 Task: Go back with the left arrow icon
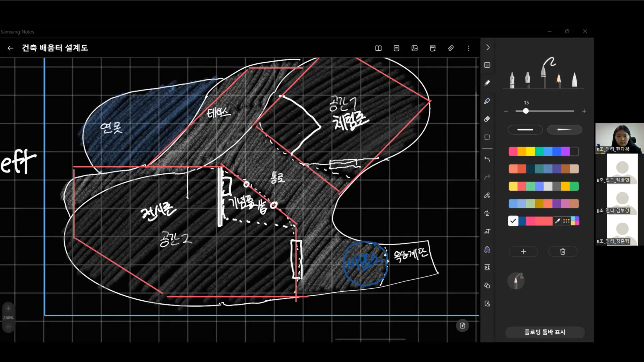[10, 48]
